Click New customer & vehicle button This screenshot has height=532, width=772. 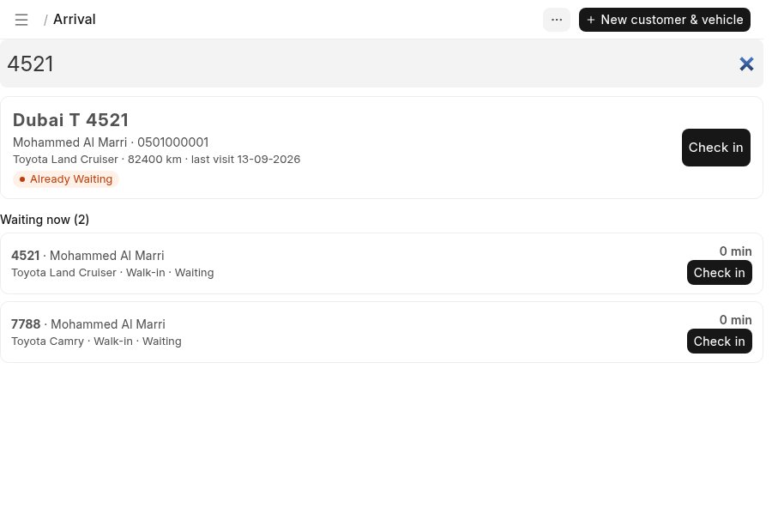(665, 20)
